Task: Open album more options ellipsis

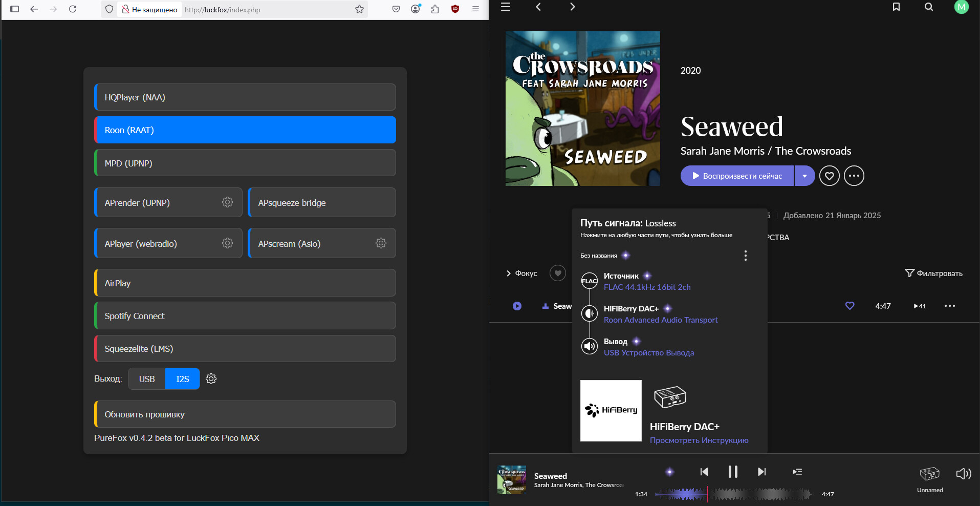Action: (854, 176)
